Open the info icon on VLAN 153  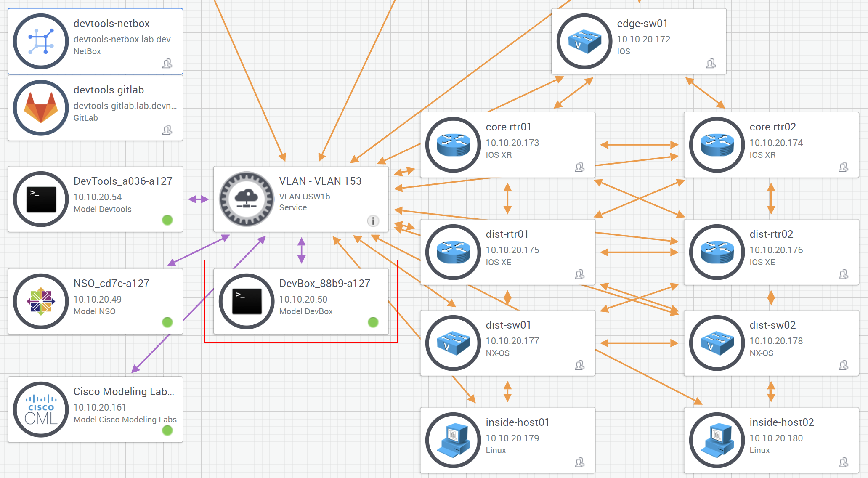pyautogui.click(x=373, y=221)
